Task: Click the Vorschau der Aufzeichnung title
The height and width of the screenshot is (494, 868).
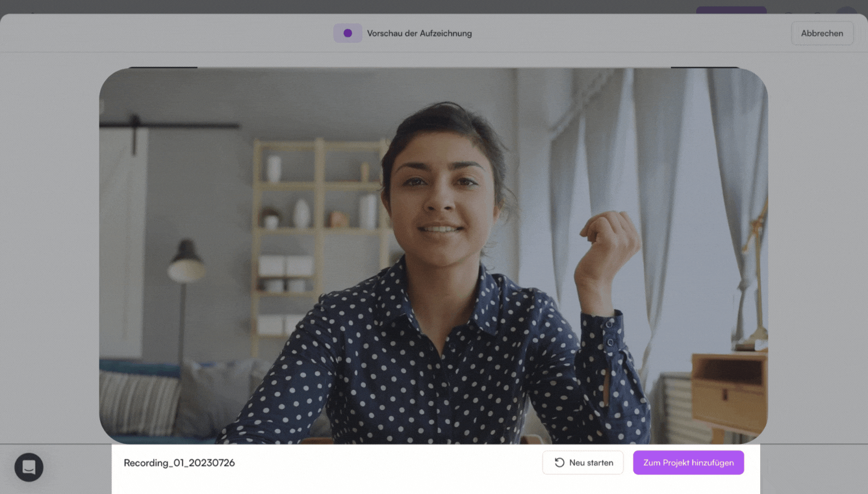Action: pos(420,34)
